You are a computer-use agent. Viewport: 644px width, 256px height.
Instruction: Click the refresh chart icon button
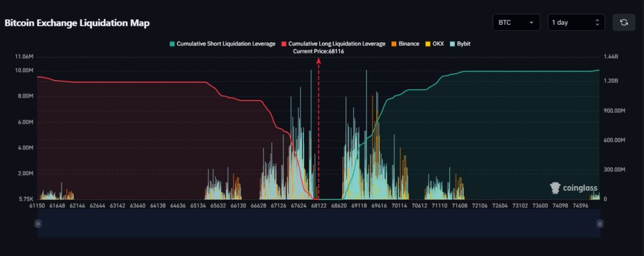623,22
